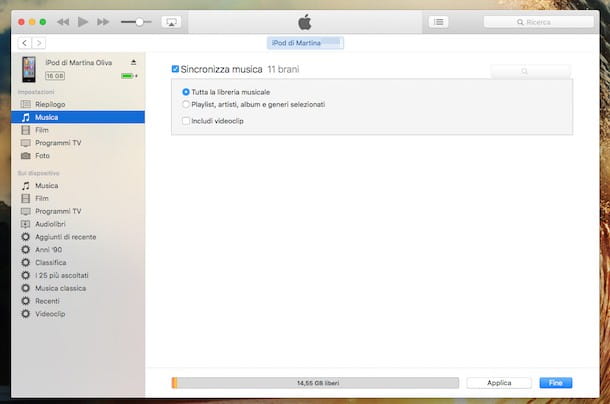The width and height of the screenshot is (610, 404).
Task: Click the play button in the toolbar
Action: click(82, 22)
